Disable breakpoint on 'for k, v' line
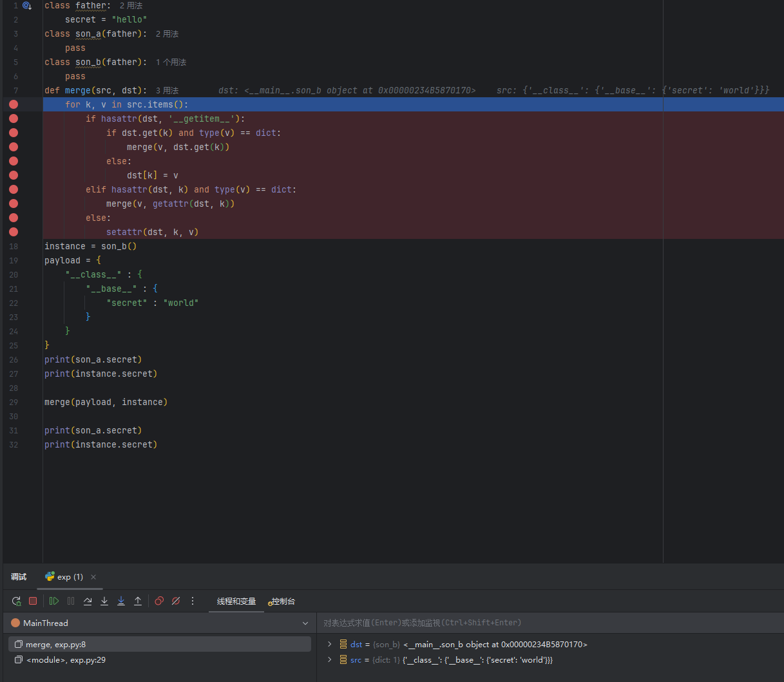Viewport: 784px width, 682px height. click(14, 104)
